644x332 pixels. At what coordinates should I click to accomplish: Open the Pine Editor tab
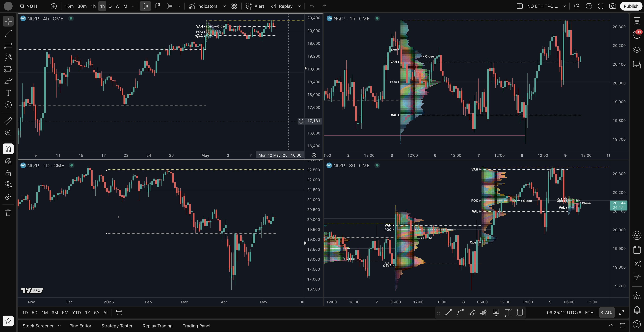80,326
